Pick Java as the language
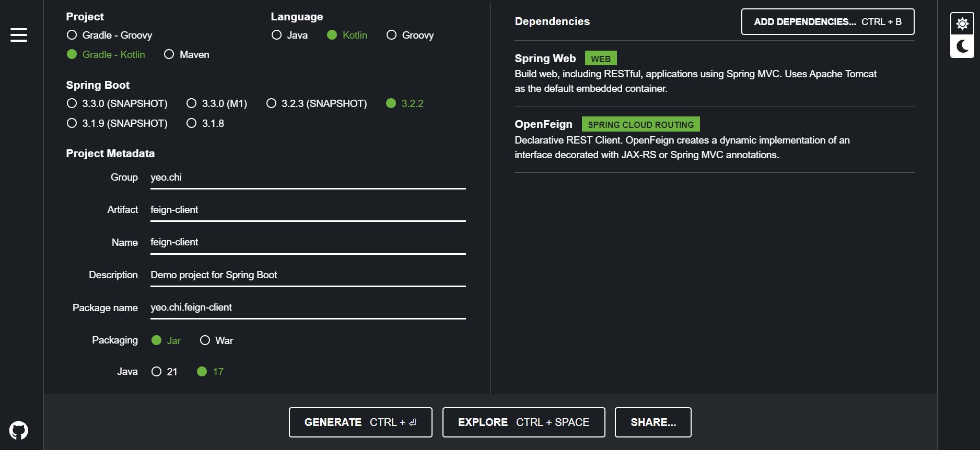 [290, 35]
